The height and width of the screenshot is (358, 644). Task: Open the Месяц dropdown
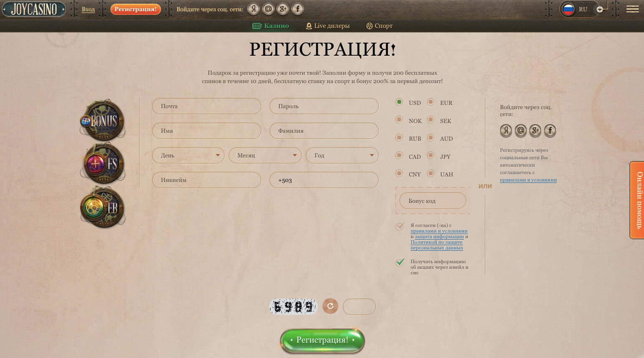265,155
